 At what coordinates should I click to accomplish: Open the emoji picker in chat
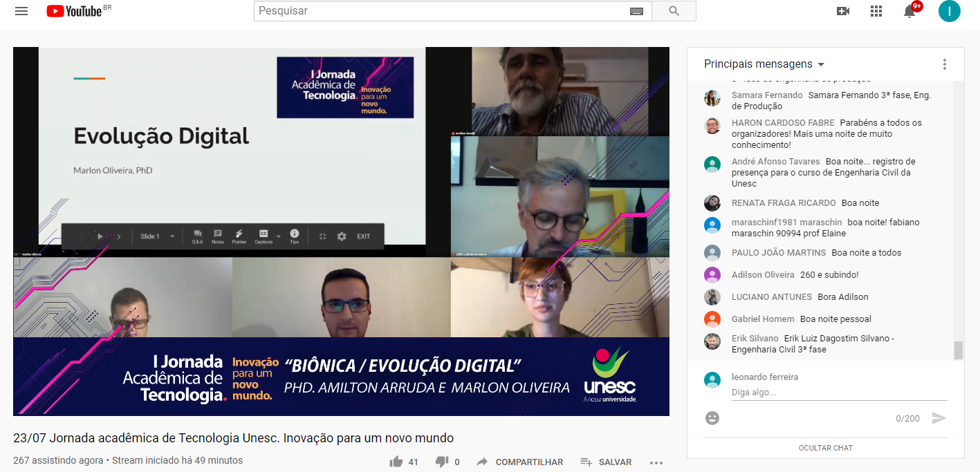(712, 418)
